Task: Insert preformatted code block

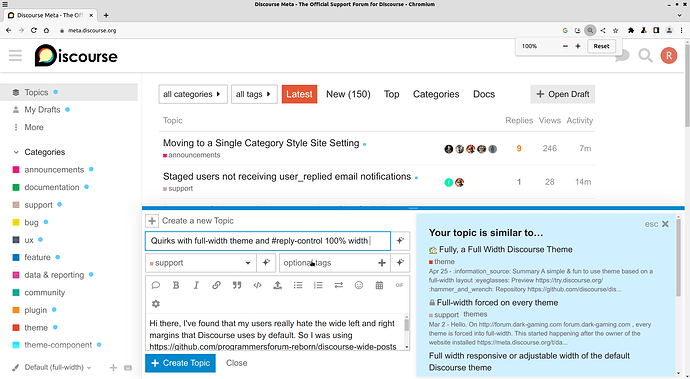Action: (x=257, y=285)
